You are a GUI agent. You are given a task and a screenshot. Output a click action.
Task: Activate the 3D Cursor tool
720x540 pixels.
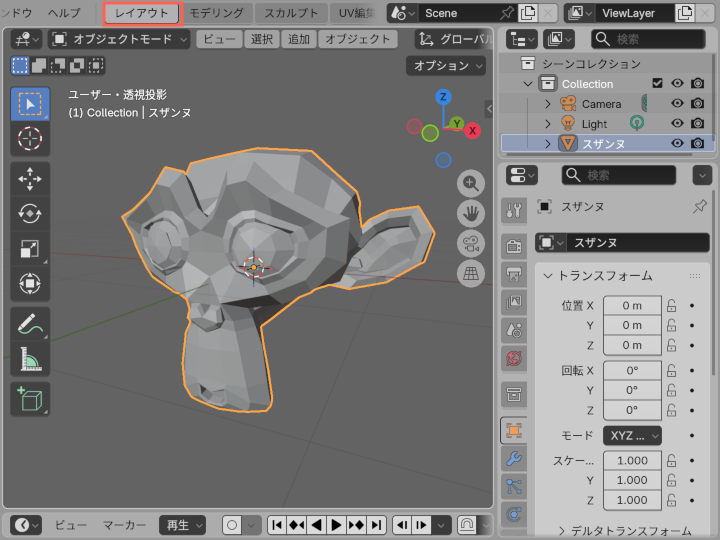click(30, 139)
